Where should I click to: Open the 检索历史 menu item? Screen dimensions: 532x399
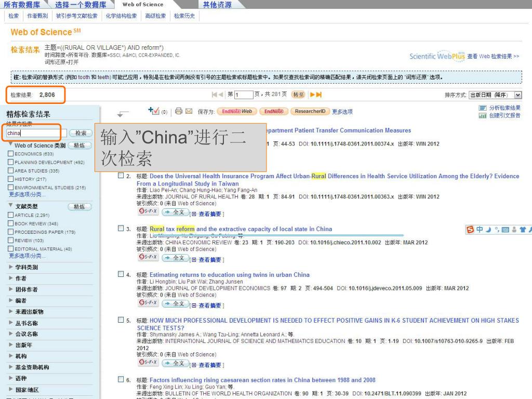(x=184, y=16)
